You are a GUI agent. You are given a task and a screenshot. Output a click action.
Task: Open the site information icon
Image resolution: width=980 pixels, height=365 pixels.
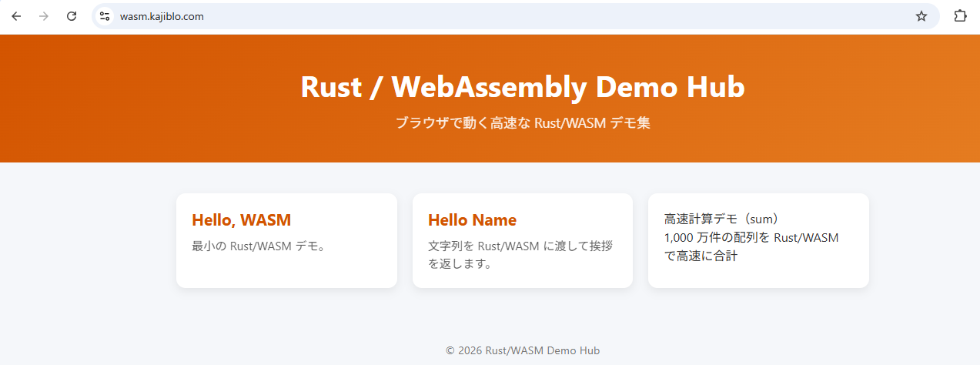[105, 16]
